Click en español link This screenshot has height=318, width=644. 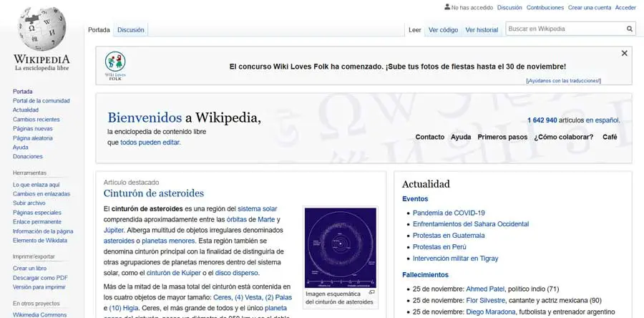coord(602,120)
